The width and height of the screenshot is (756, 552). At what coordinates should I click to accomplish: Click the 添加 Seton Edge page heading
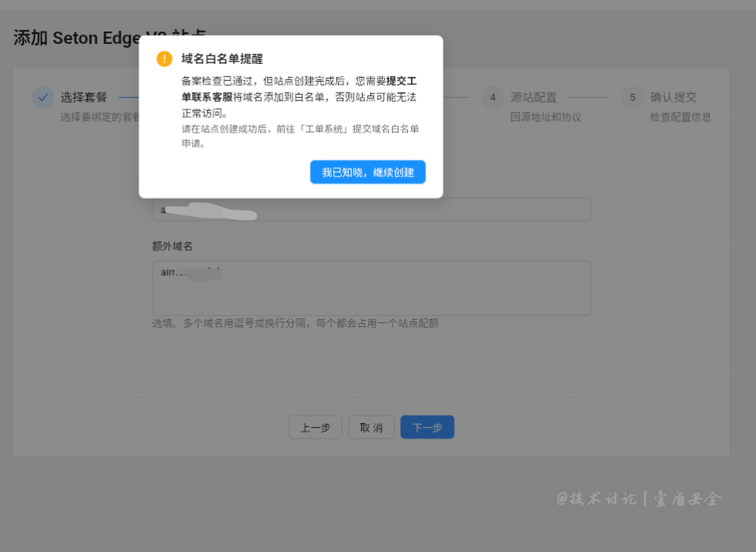pyautogui.click(x=110, y=38)
